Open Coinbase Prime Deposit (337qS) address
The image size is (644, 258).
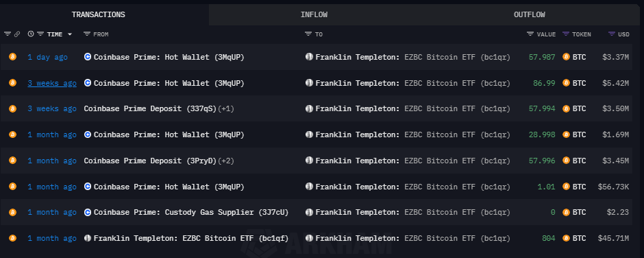click(x=150, y=108)
